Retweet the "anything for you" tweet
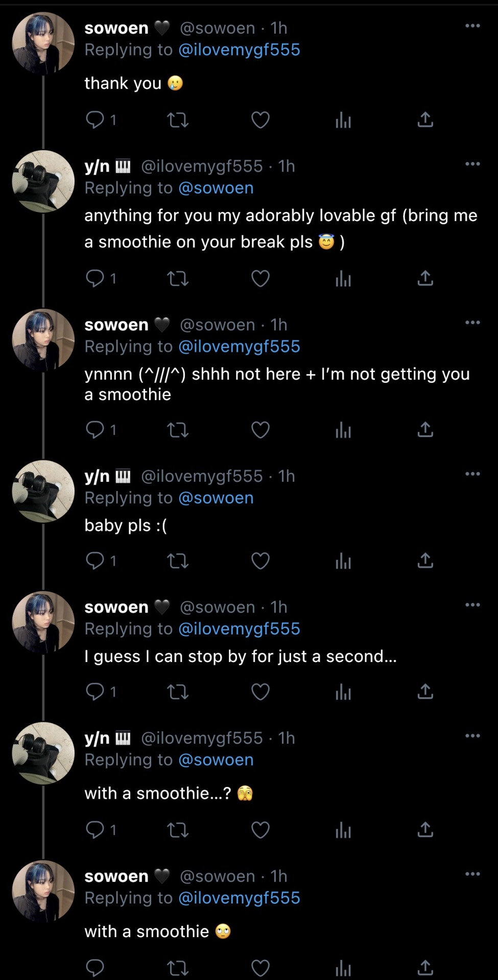This screenshot has width=498, height=980. click(178, 278)
